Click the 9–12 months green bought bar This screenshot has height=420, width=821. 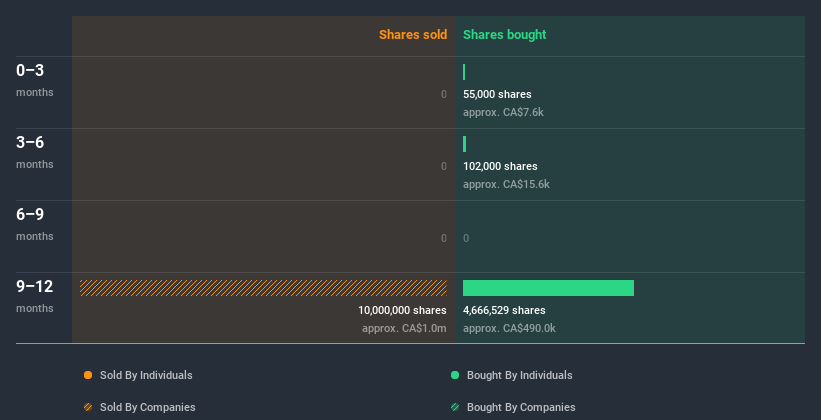(x=548, y=288)
